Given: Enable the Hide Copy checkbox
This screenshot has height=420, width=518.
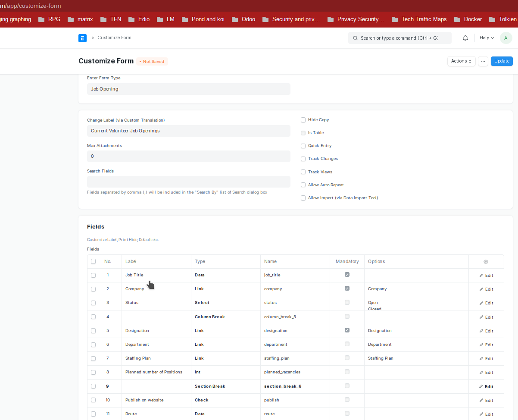Looking at the screenshot, I should (x=303, y=120).
